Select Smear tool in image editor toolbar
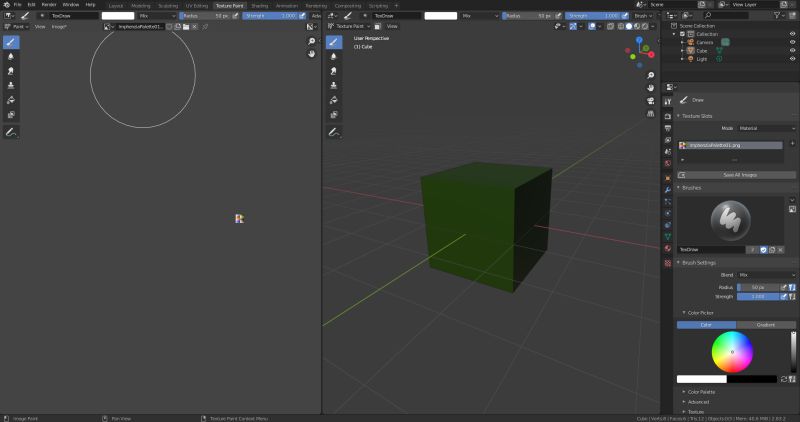 click(11, 71)
